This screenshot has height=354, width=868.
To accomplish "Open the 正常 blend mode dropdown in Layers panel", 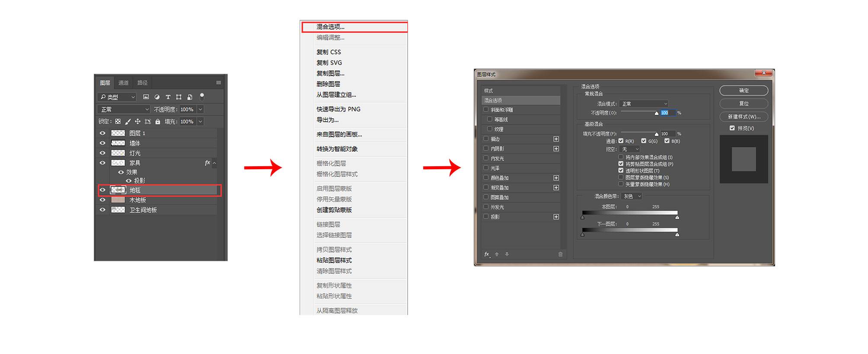I will 124,110.
